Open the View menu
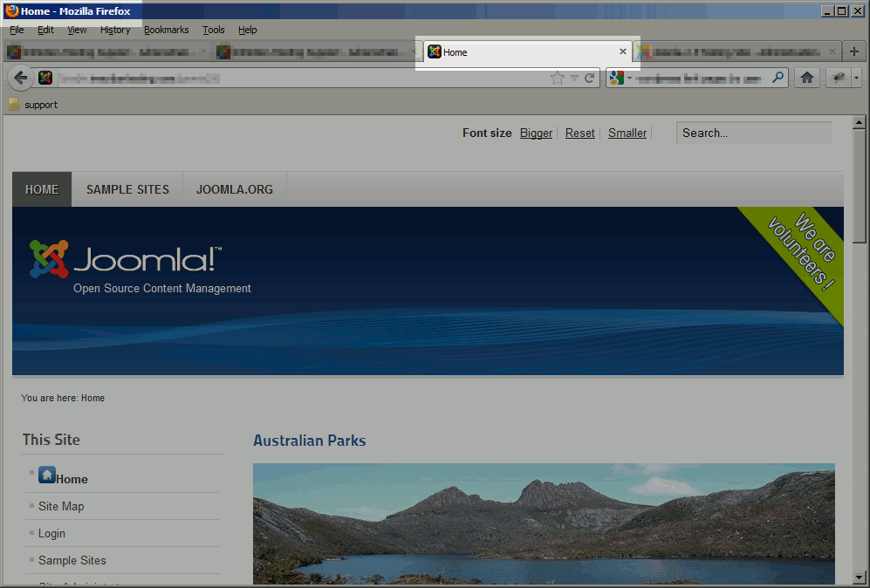Viewport: 870px width, 588px height. (x=77, y=30)
